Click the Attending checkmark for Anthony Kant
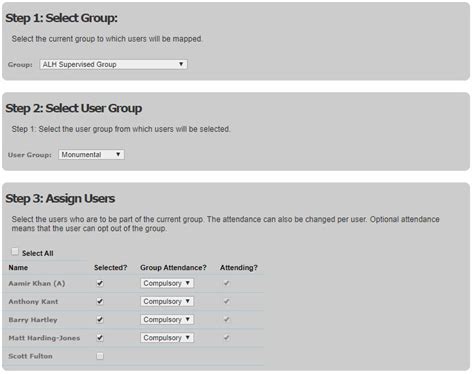The width and height of the screenshot is (474, 374). click(226, 301)
